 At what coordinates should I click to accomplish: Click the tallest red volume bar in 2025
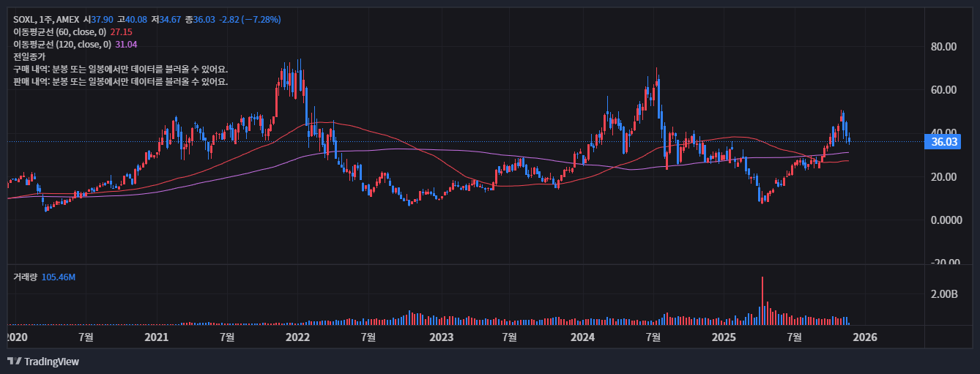762,300
